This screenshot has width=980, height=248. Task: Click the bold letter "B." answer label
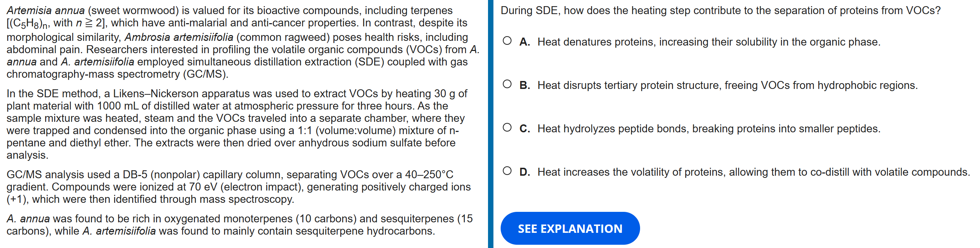(x=524, y=85)
